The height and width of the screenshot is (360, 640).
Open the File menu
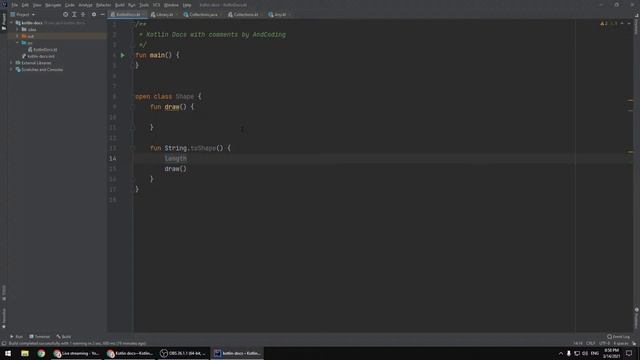point(15,5)
